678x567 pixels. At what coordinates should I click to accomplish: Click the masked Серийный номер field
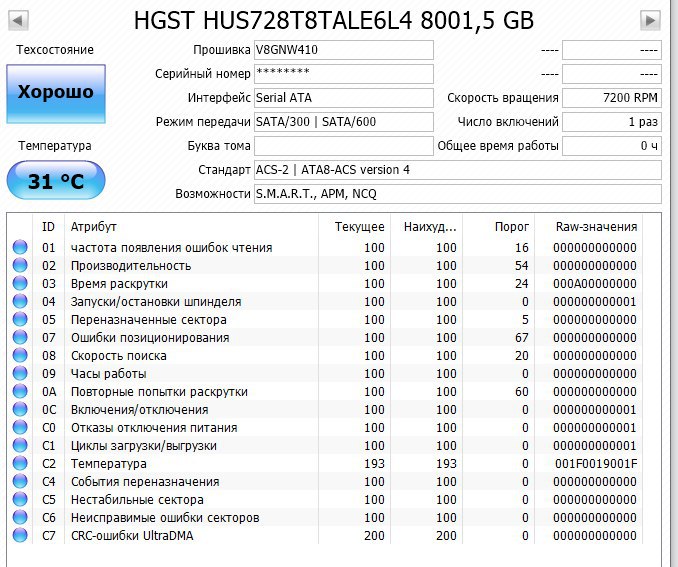tap(344, 74)
